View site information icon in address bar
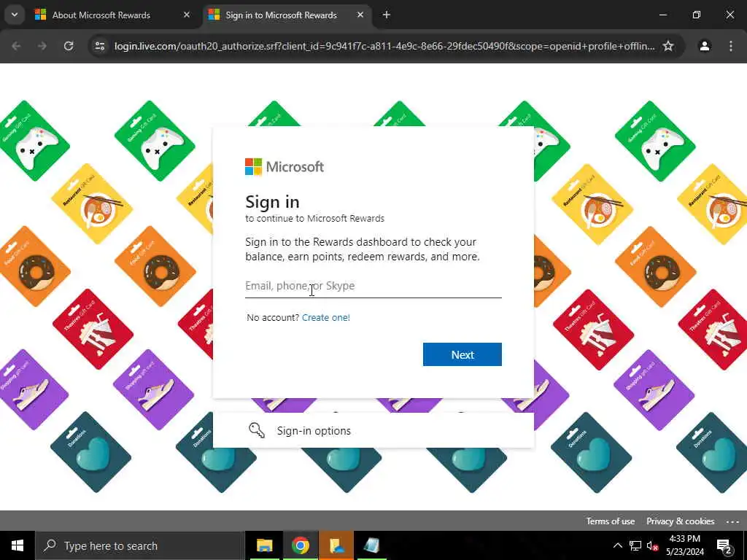The image size is (747, 560). pyautogui.click(x=100, y=46)
